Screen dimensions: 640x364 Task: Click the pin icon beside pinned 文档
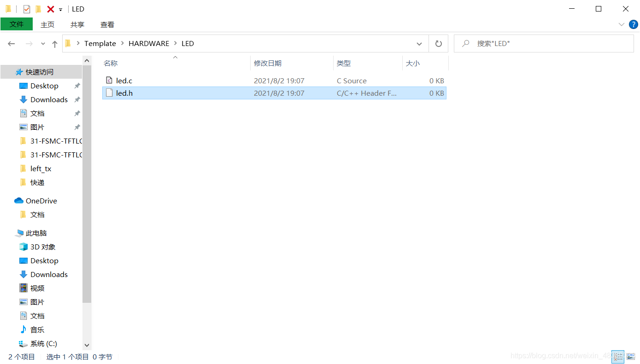tap(77, 114)
